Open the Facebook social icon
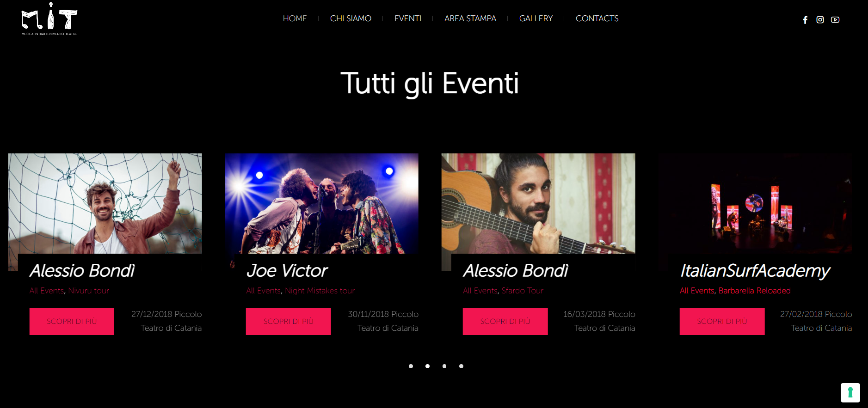Screen dimensions: 868x408 [x=805, y=20]
